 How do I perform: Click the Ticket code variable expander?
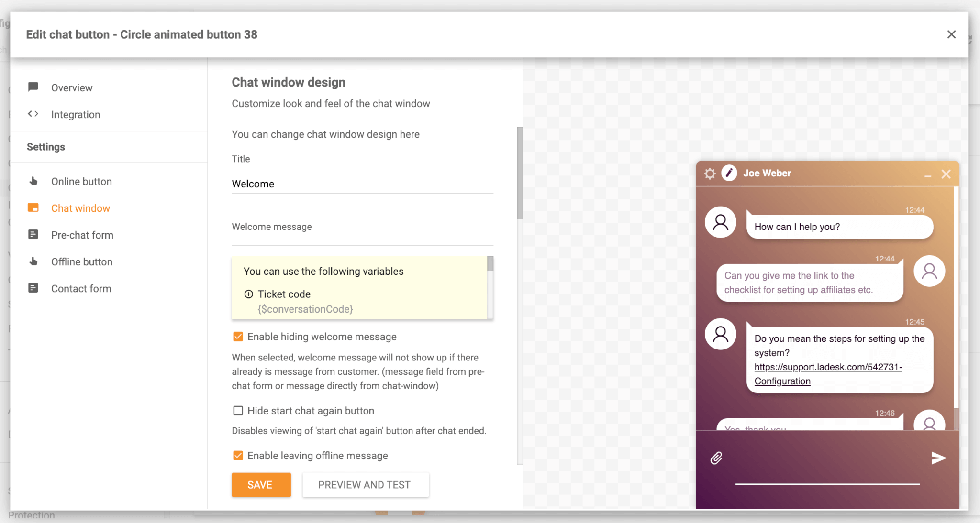(x=249, y=294)
